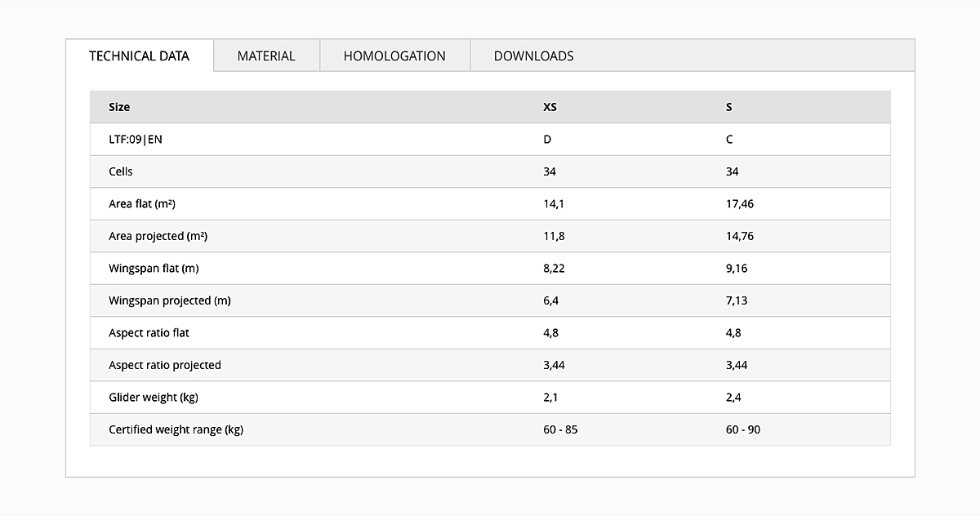Select the Wingspan flat (m) label
The width and height of the screenshot is (980, 516).
tap(153, 269)
